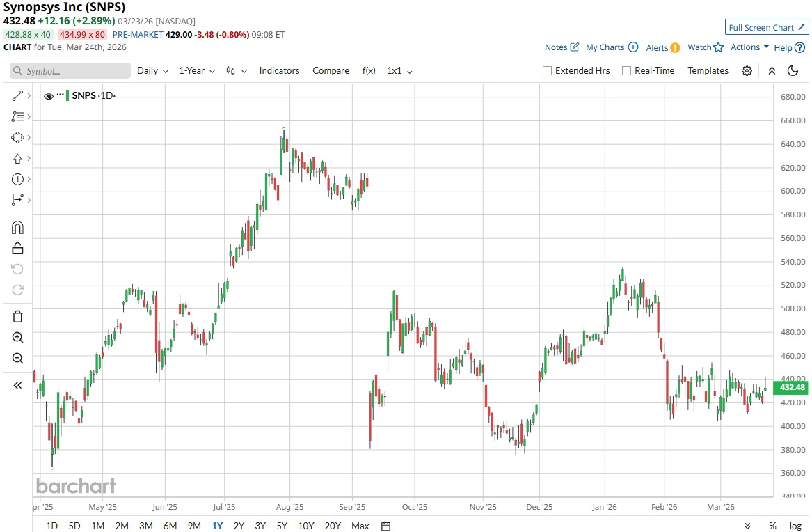Image resolution: width=812 pixels, height=532 pixels.
Task: Open Full Screen Chart
Action: pyautogui.click(x=767, y=27)
